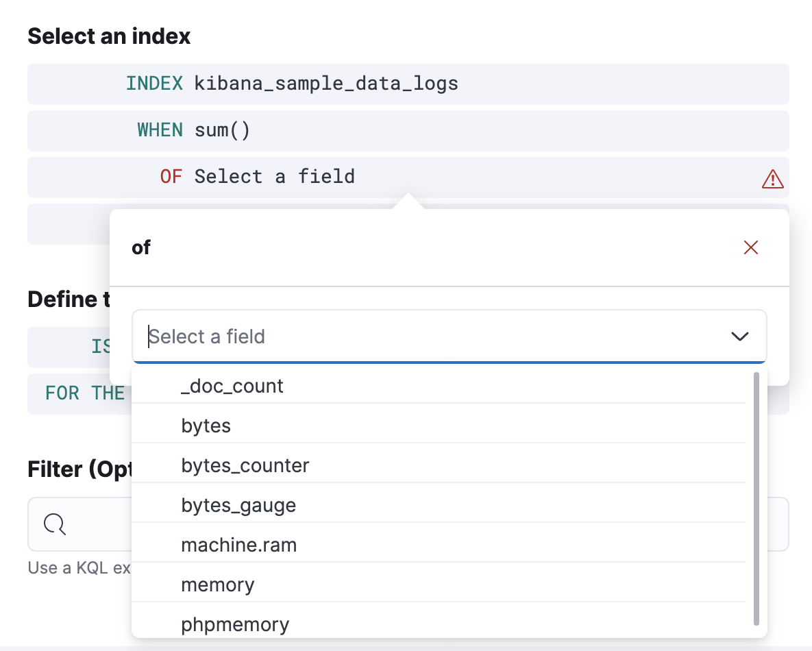Click the field list vertical scrollbar

(x=756, y=498)
